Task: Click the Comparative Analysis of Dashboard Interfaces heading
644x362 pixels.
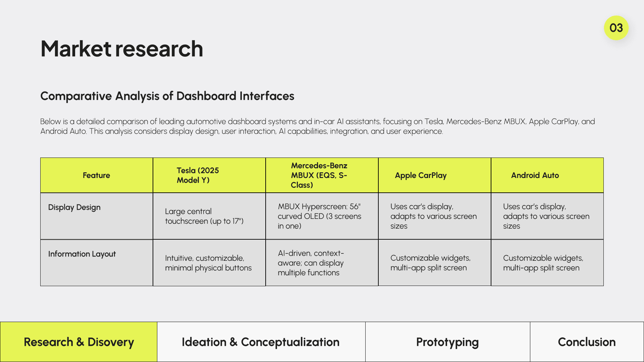Action: pos(167,96)
